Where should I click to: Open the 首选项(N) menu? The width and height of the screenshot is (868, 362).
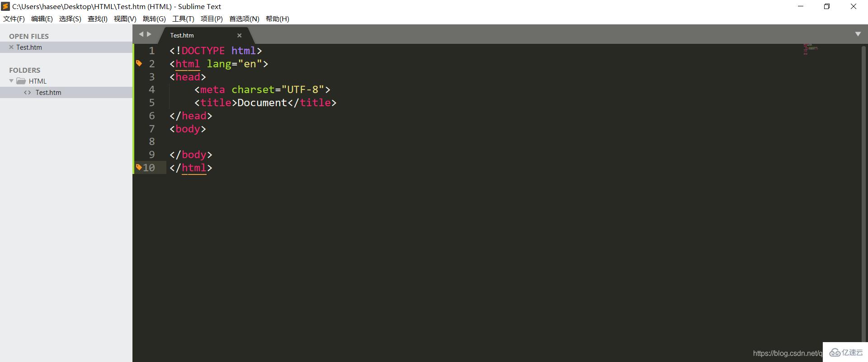click(244, 19)
